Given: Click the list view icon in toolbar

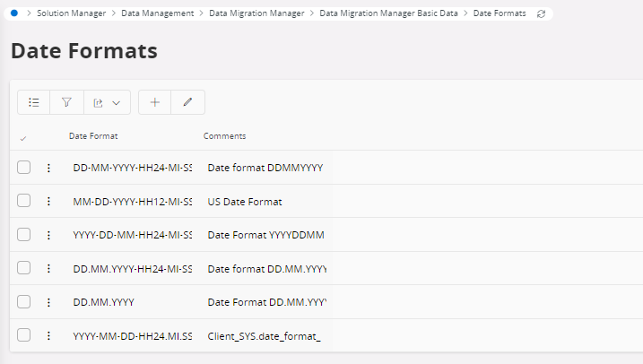Looking at the screenshot, I should tap(33, 102).
